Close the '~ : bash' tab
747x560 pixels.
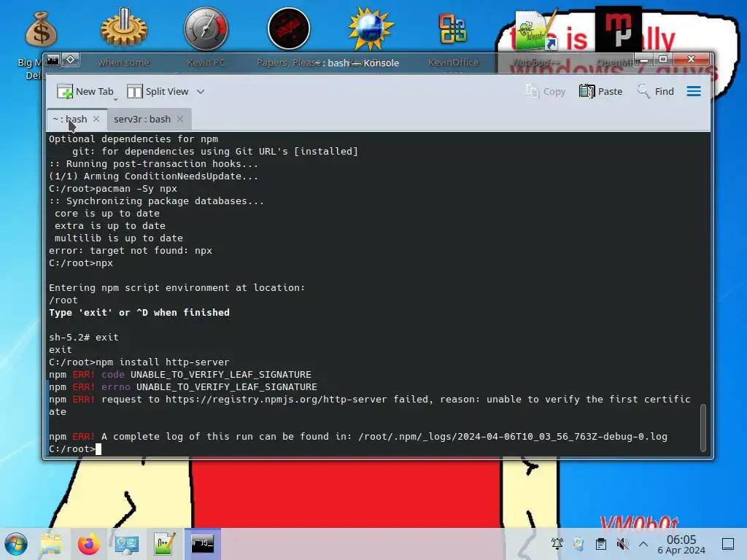point(96,119)
